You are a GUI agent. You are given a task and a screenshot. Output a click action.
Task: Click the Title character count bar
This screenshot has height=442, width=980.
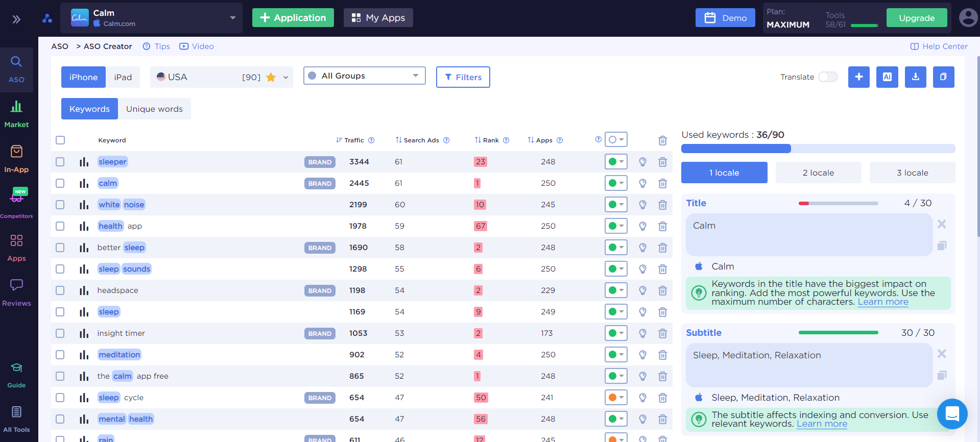point(838,203)
